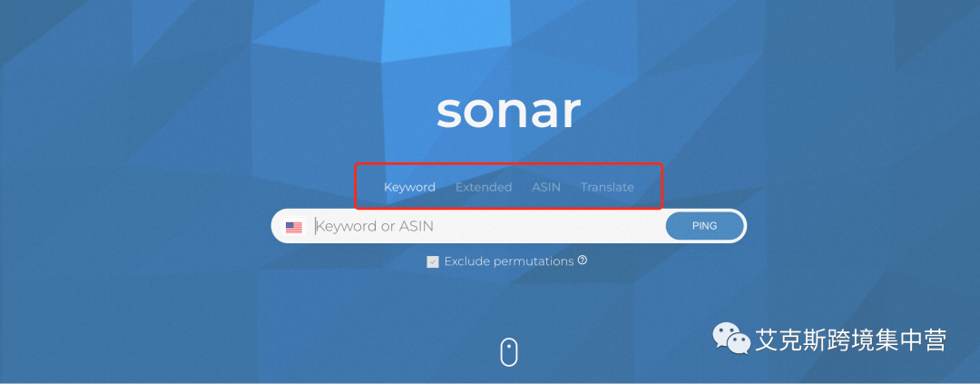Click the Exclude permutations label text
Viewport: 980px width, 384px height.
click(508, 261)
